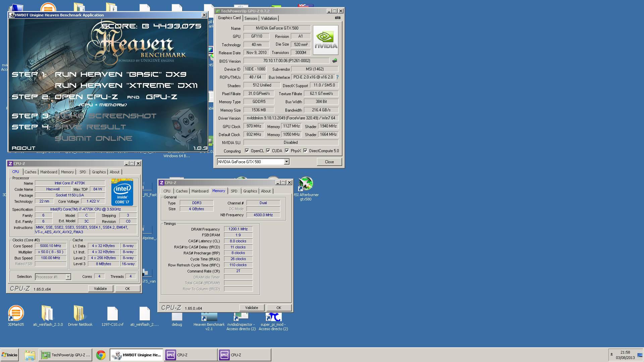Screen dimensions: 644x362
Task: Click the Intel Core i7 logo in CPU-Z
Action: [x=122, y=192]
